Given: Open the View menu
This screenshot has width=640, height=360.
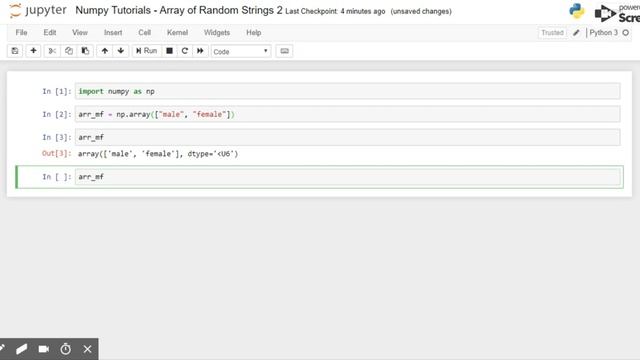Looking at the screenshot, I should pos(80,33).
